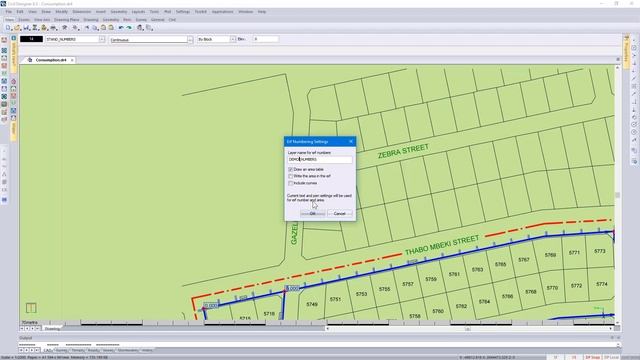Open the STAND_NUMBERS layer dropdown
Image resolution: width=640 pixels, height=360 pixels.
[102, 39]
